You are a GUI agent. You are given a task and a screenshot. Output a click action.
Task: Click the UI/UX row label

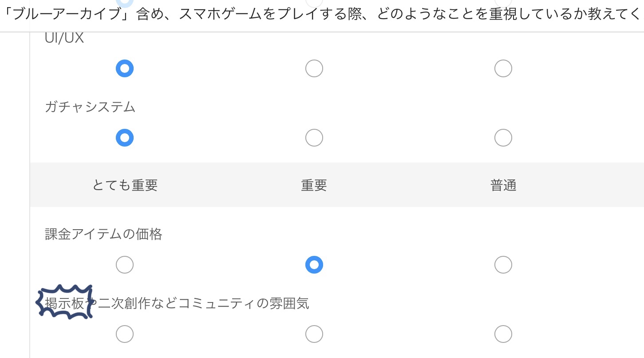[64, 38]
